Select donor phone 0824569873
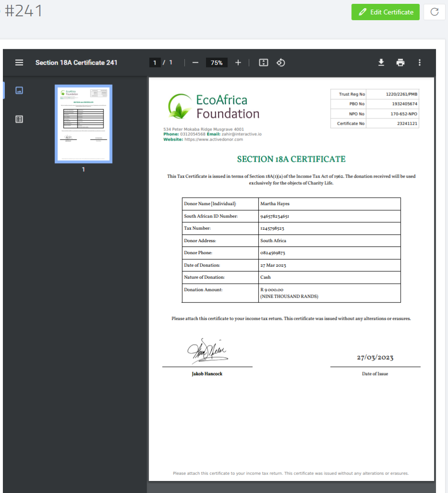This screenshot has width=448, height=493. [x=273, y=253]
